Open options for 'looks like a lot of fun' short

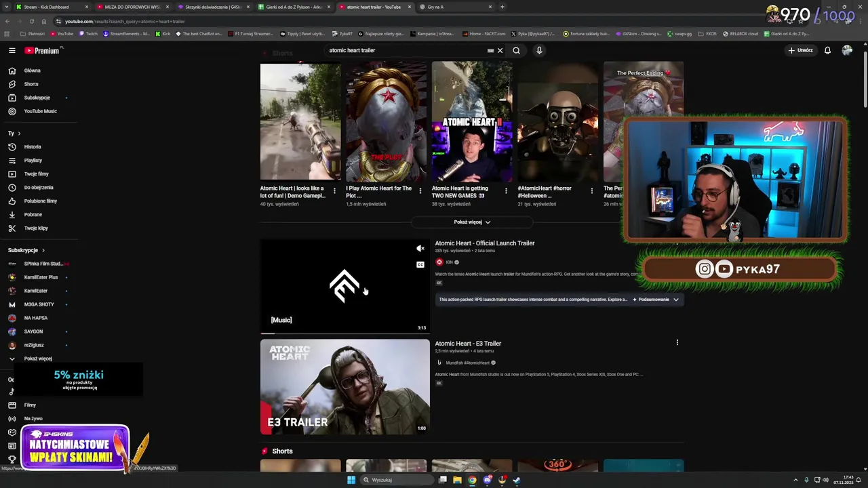pyautogui.click(x=334, y=191)
